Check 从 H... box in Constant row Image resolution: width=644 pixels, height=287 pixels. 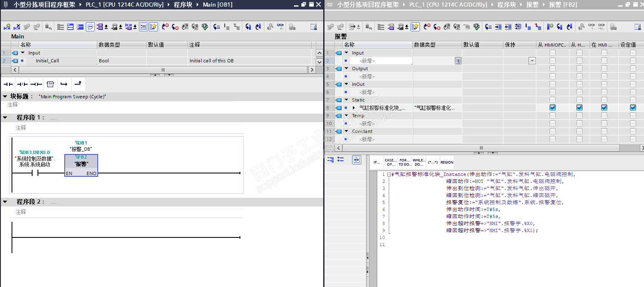pyautogui.click(x=579, y=131)
